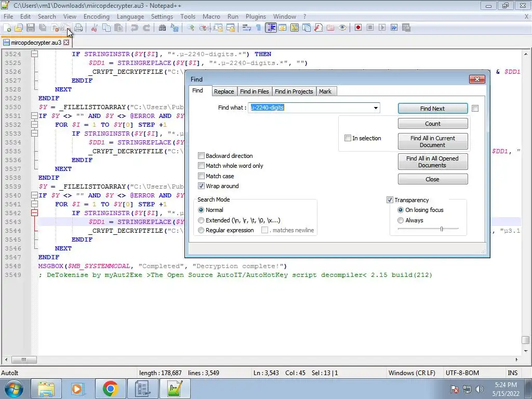Open the Encoding menu
Viewport: 532px width, 399px height.
(x=96, y=16)
